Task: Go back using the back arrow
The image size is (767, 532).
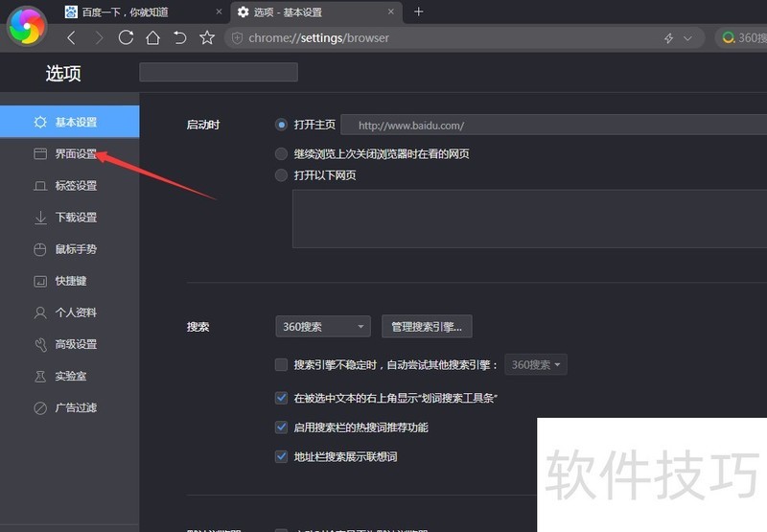Action: [71, 38]
